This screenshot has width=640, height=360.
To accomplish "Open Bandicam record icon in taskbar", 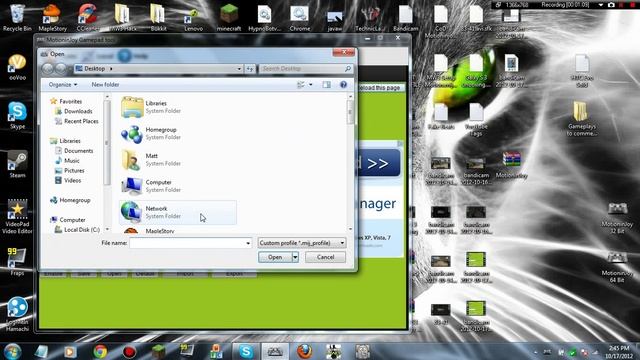I will 129,351.
